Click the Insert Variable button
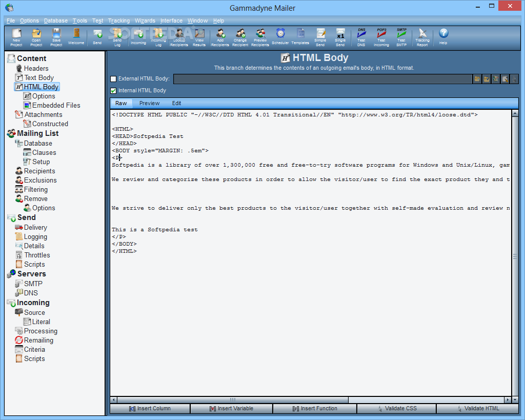 tap(231, 409)
